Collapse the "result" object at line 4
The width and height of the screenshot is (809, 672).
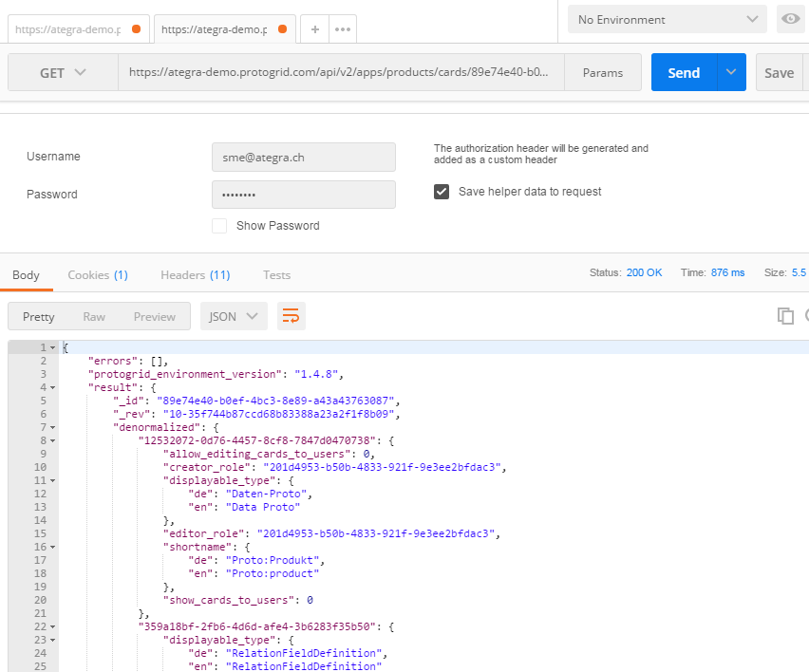(x=52, y=388)
